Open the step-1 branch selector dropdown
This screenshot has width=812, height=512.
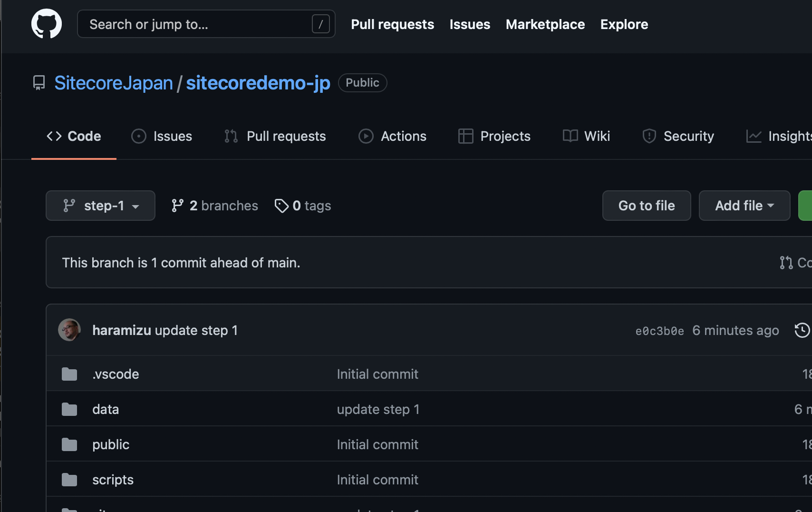click(100, 206)
